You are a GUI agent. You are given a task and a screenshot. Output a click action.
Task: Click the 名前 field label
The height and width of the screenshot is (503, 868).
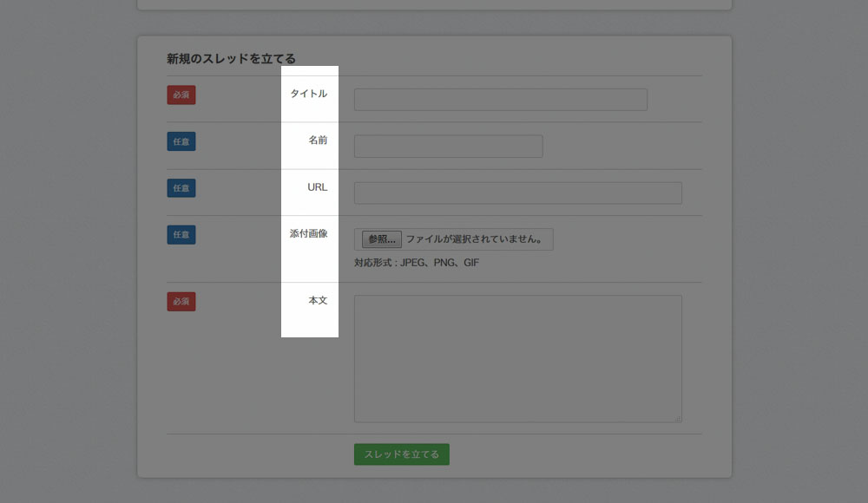pos(318,140)
